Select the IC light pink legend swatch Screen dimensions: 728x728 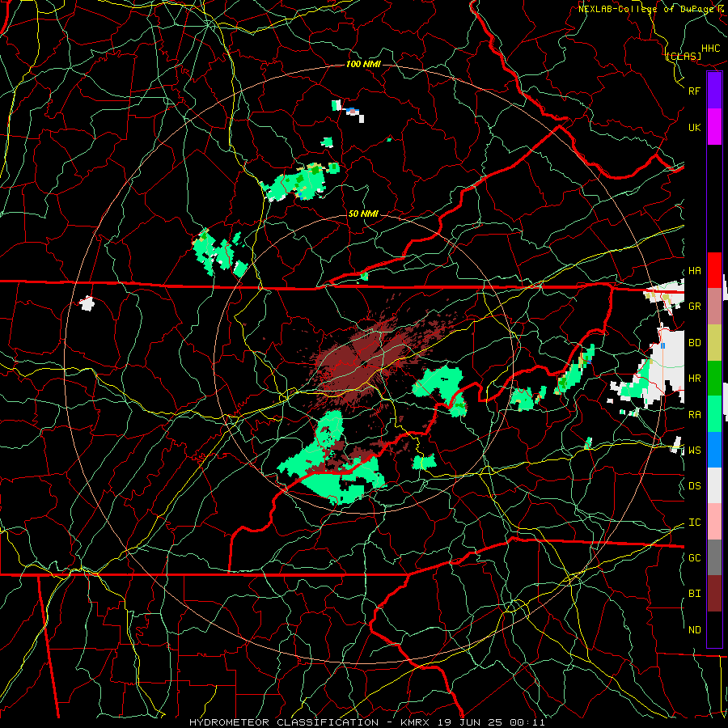point(714,522)
